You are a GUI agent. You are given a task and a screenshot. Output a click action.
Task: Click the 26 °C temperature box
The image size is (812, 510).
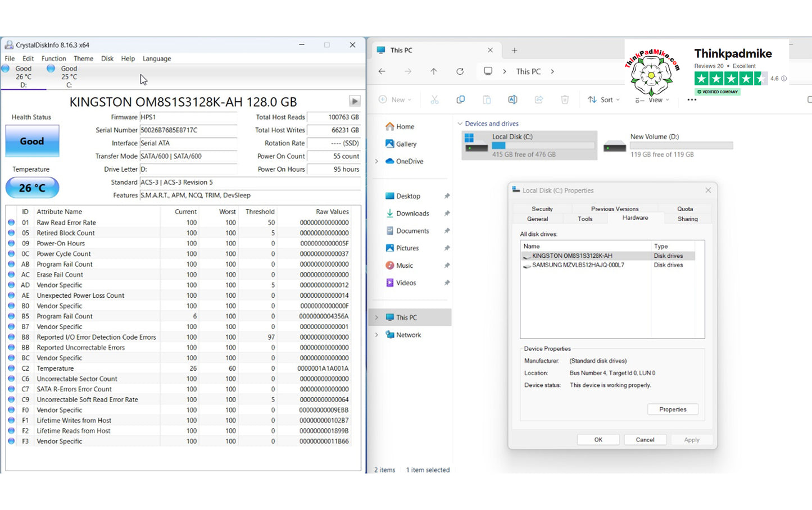point(32,188)
